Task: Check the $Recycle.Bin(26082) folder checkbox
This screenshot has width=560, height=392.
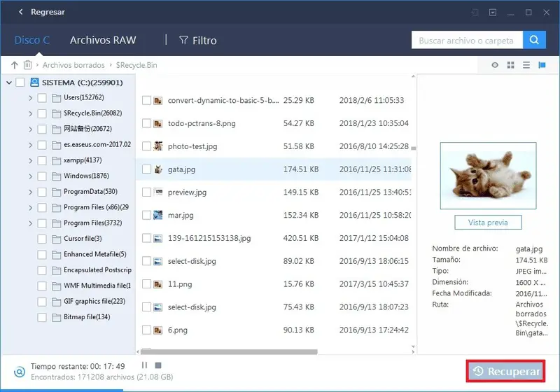Action: pyautogui.click(x=42, y=113)
